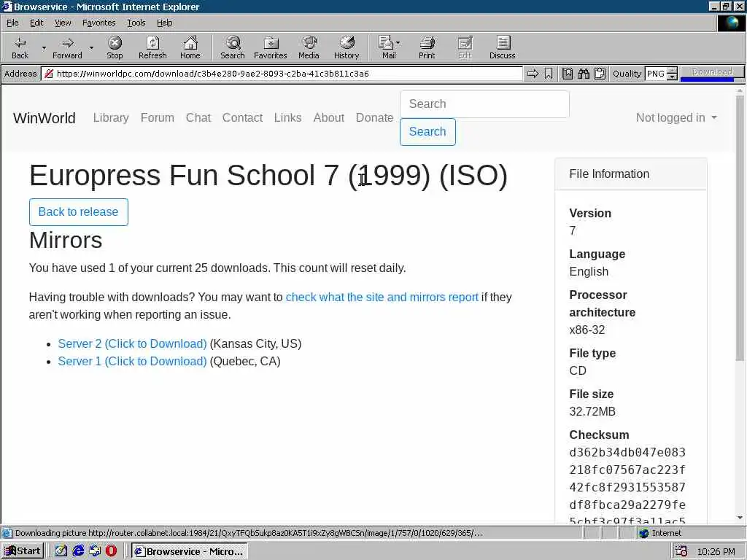747x560 pixels.
Task: Click the WinWorld site logo text
Action: tap(44, 117)
